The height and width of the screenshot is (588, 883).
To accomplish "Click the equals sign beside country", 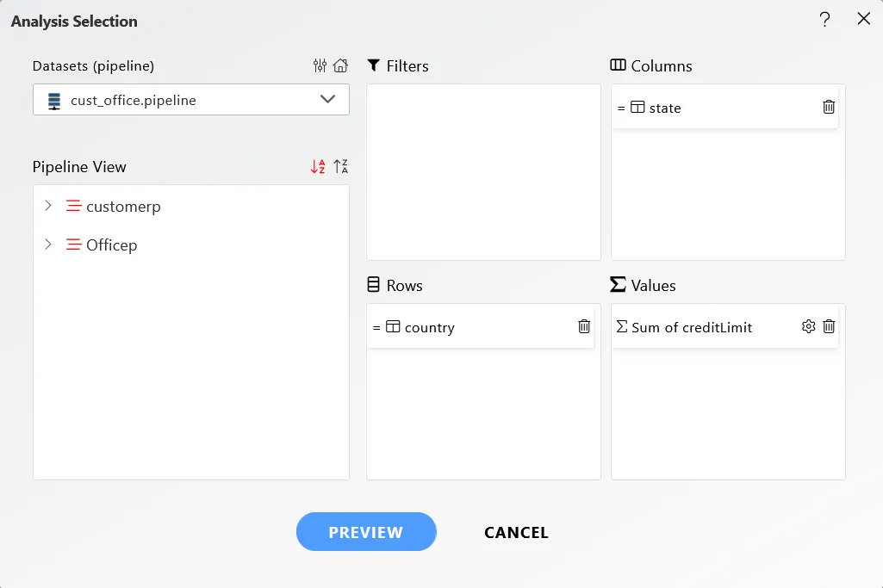I will point(376,327).
